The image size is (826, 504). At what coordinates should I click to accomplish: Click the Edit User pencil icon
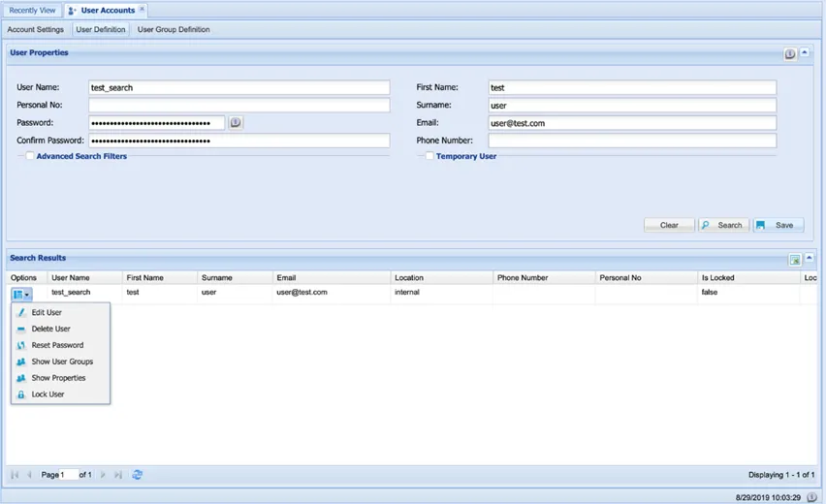click(x=21, y=312)
